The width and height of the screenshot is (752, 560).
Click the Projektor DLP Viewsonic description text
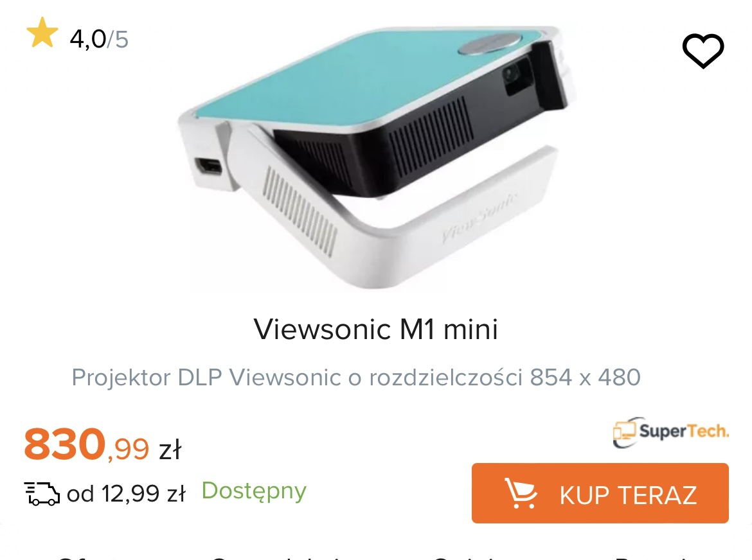click(356, 378)
